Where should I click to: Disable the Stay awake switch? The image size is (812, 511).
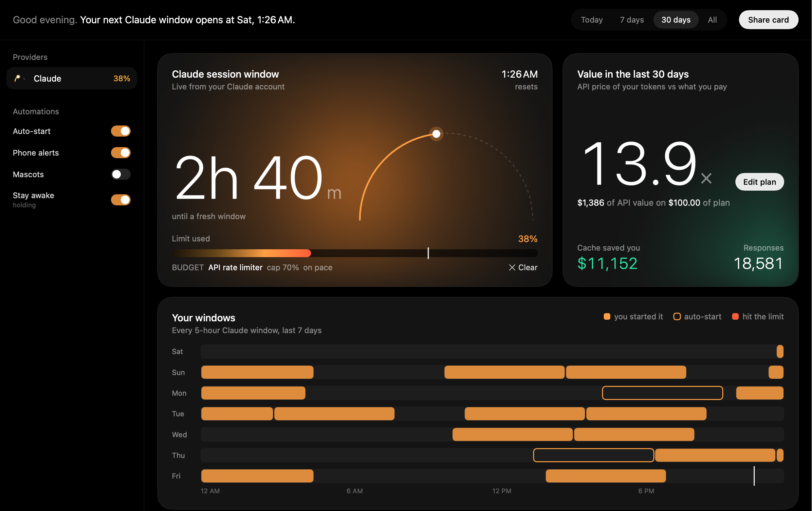coord(121,200)
